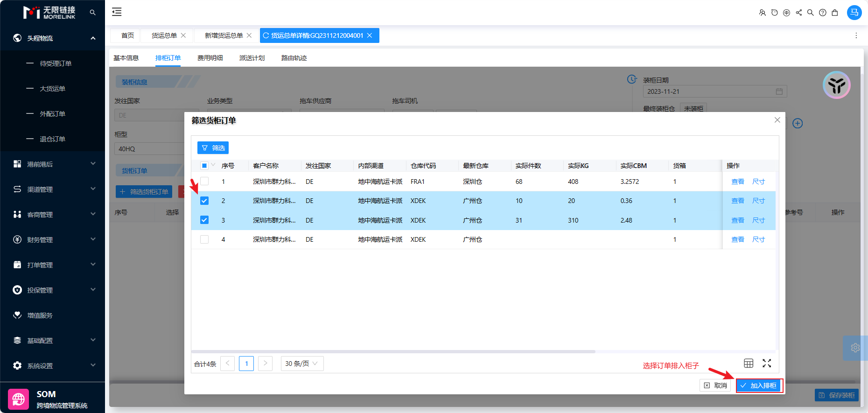
Task: Go to the next page arrow
Action: pyautogui.click(x=265, y=364)
